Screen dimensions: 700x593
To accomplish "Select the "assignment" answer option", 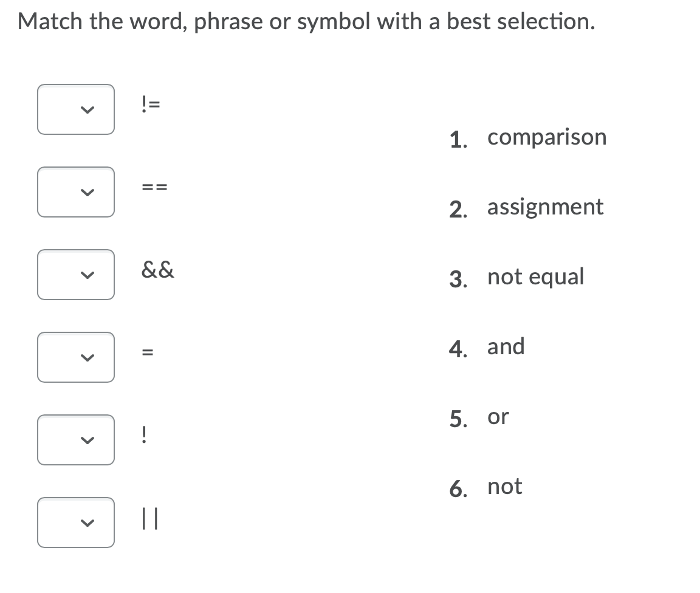I will coord(545,207).
